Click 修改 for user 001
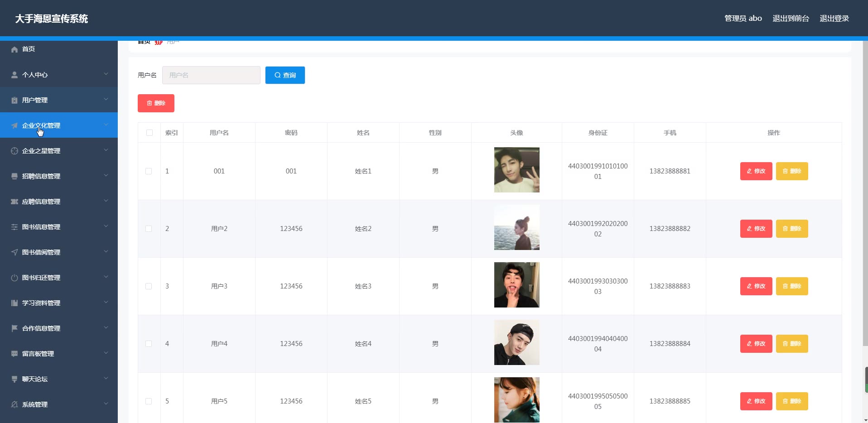The height and width of the screenshot is (423, 868). 756,171
